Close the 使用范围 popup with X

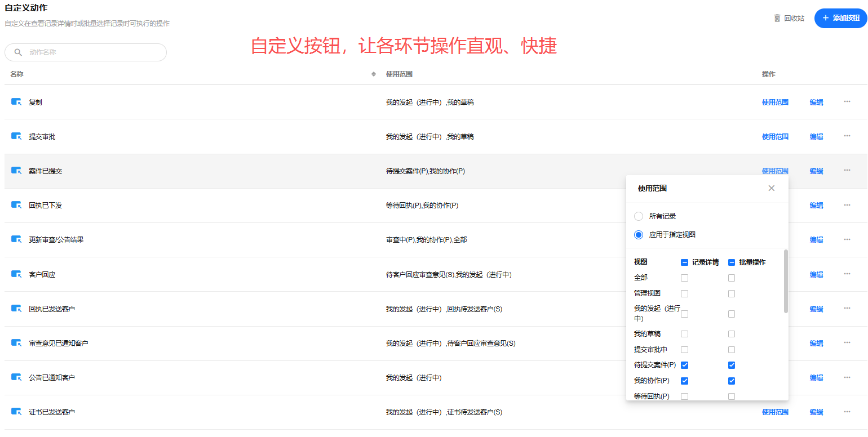(x=772, y=188)
